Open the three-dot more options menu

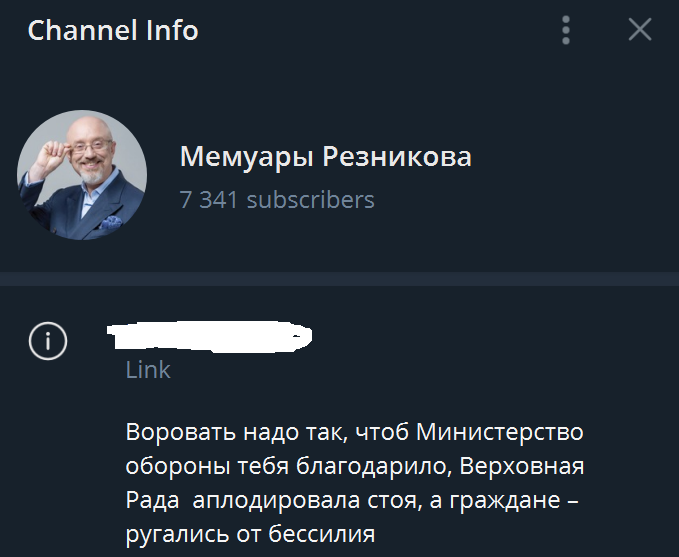(566, 30)
